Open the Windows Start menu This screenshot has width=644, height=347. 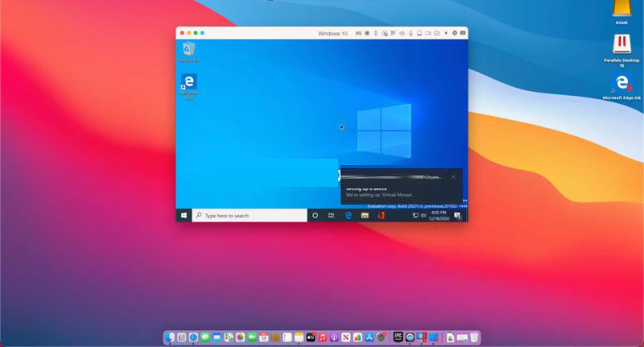tap(184, 216)
